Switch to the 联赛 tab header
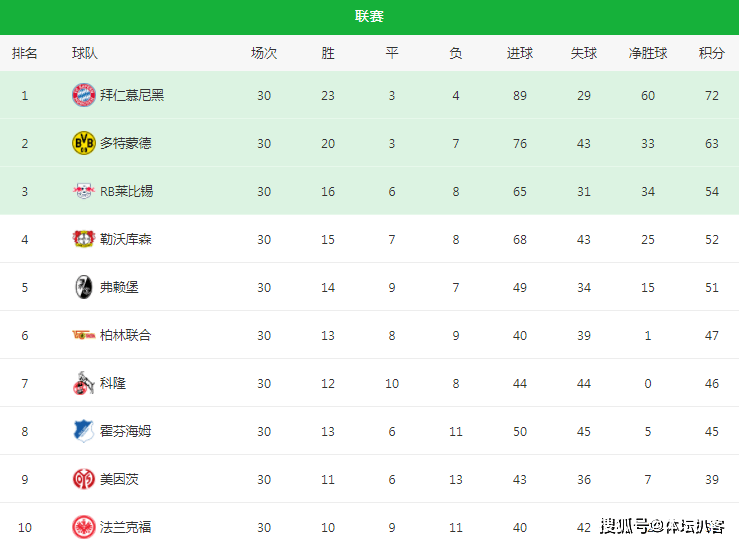739x543 pixels. click(370, 16)
